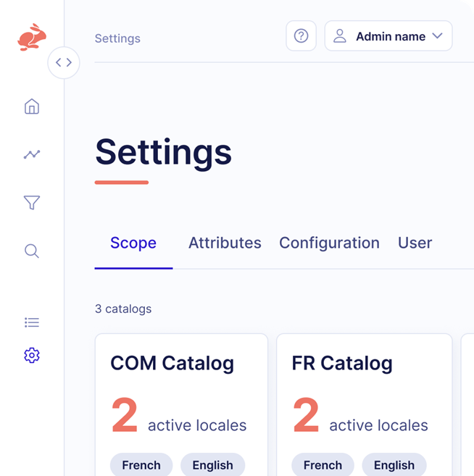
Task: Click French tag in COM Catalog
Action: click(141, 465)
